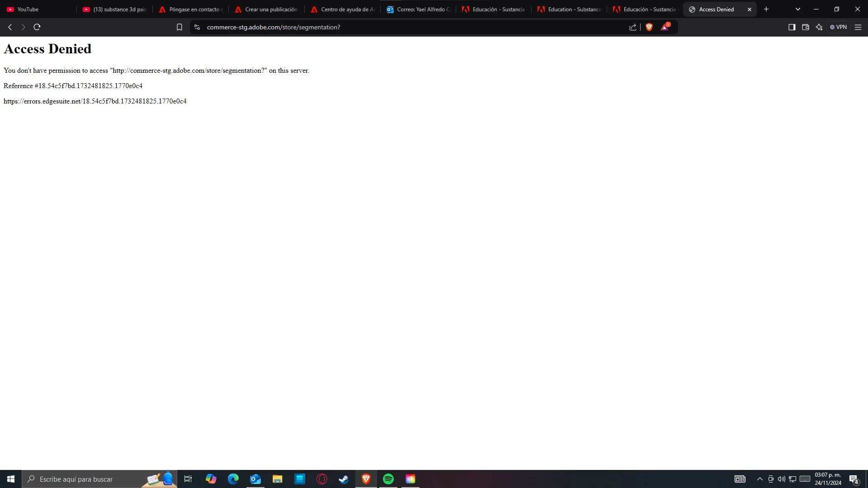Toggle the sidebar panel button
The height and width of the screenshot is (488, 868).
(x=792, y=27)
